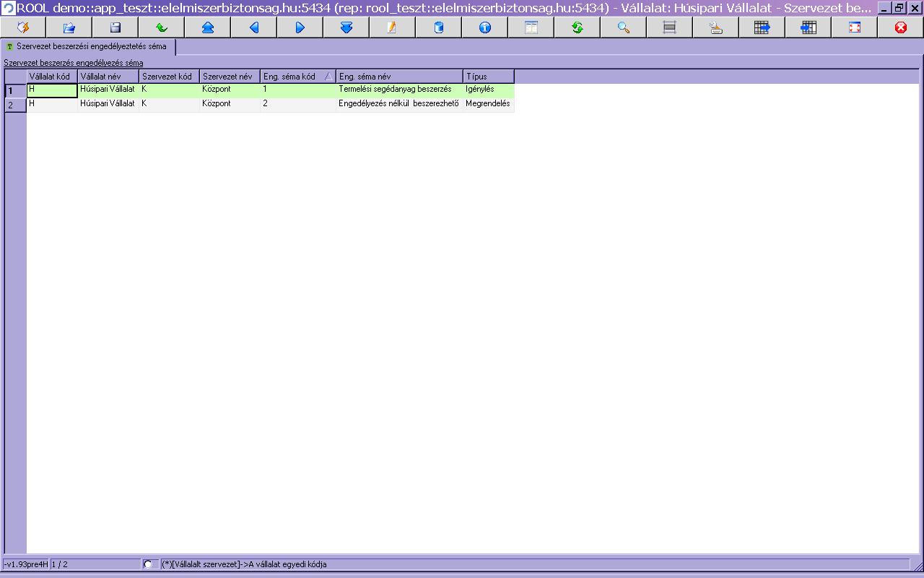Open the blue info icon
Screen dimensions: 924x578
[484, 27]
